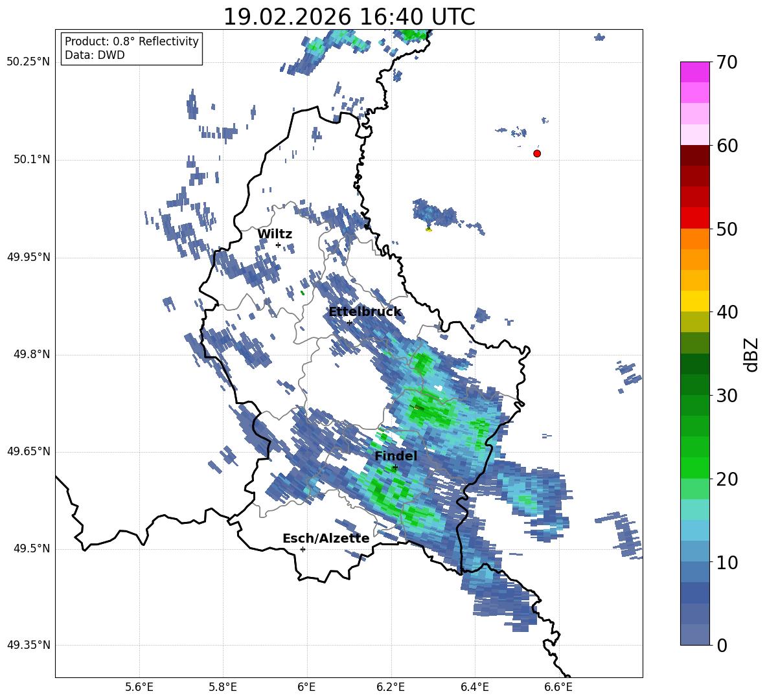The image size is (767, 700).
Task: Click the orange colorbar segment below 50
Action: (x=695, y=239)
